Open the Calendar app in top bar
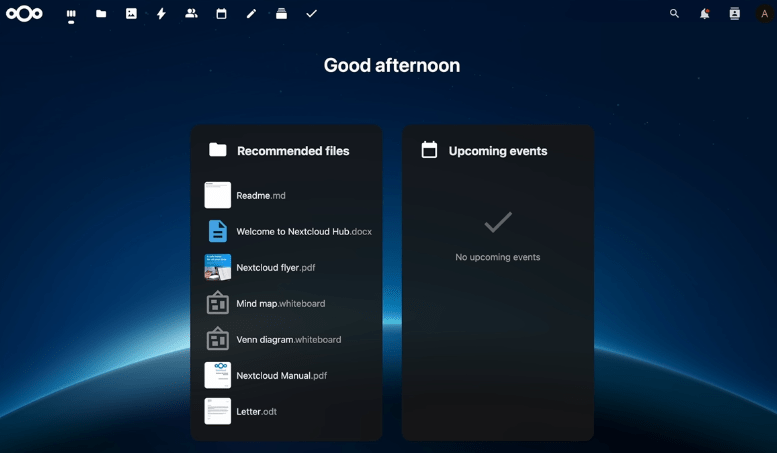 click(221, 14)
